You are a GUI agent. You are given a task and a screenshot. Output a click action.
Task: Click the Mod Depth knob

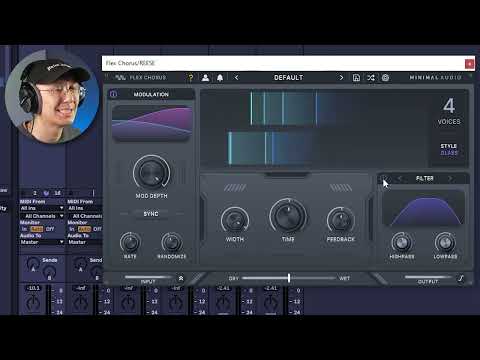coord(151,172)
